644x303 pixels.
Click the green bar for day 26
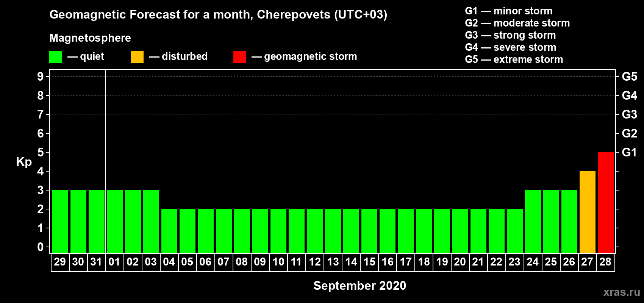click(x=569, y=221)
